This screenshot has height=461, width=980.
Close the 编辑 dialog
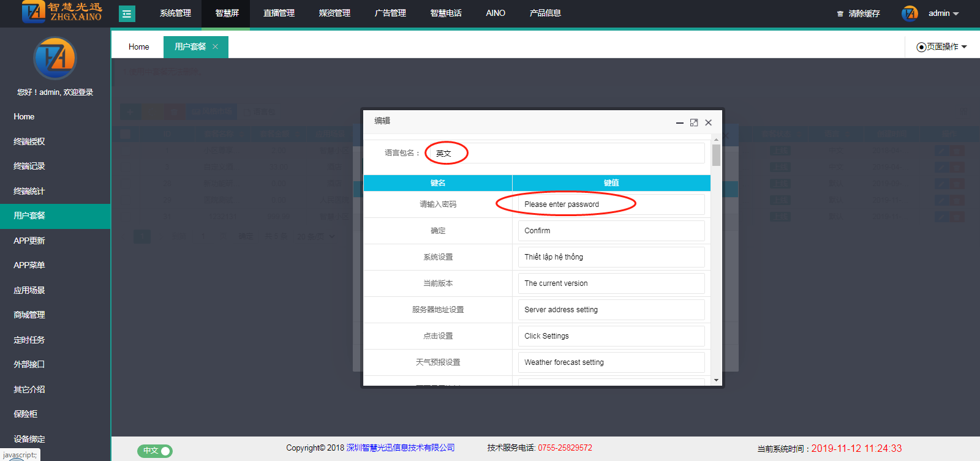709,122
